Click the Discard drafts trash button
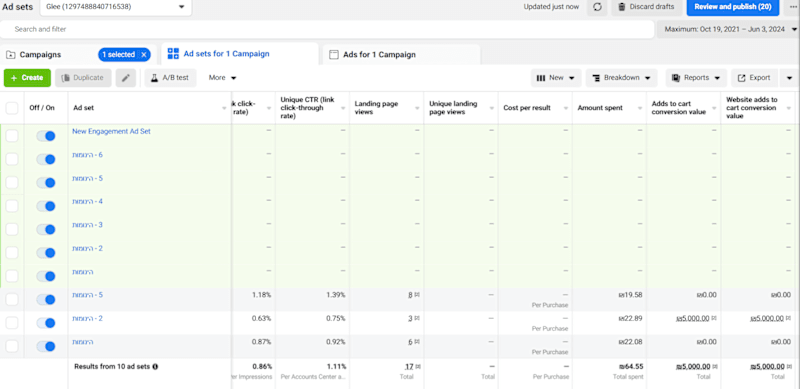This screenshot has height=389, width=800. (x=646, y=7)
